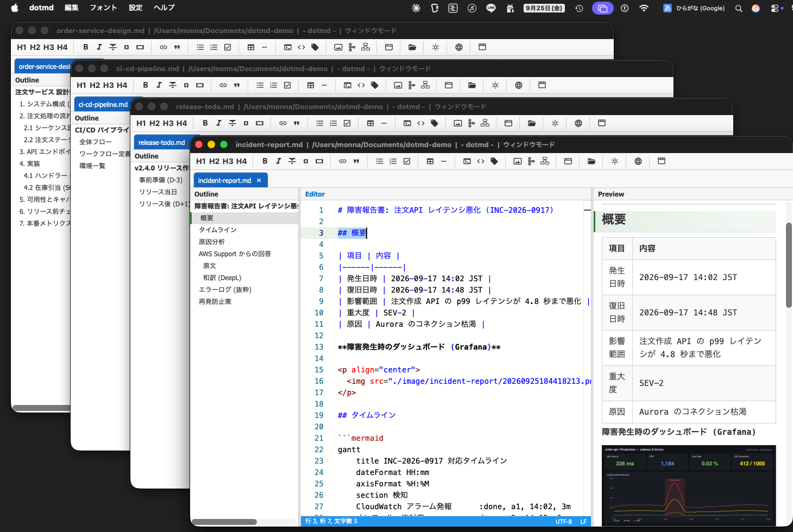Image resolution: width=793 pixels, height=532 pixels.
Task: Click the tag icon in incident-report toolbar
Action: pos(494,161)
